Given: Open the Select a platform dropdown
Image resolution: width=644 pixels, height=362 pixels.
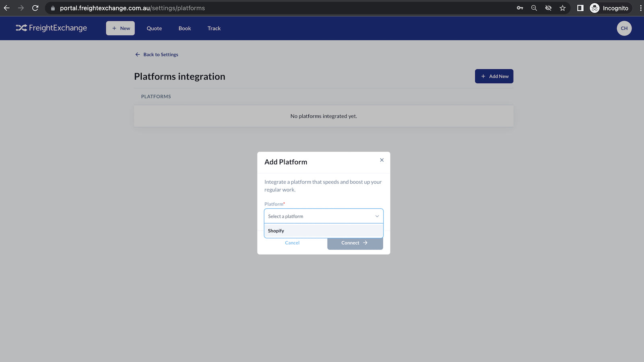Looking at the screenshot, I should [x=323, y=216].
